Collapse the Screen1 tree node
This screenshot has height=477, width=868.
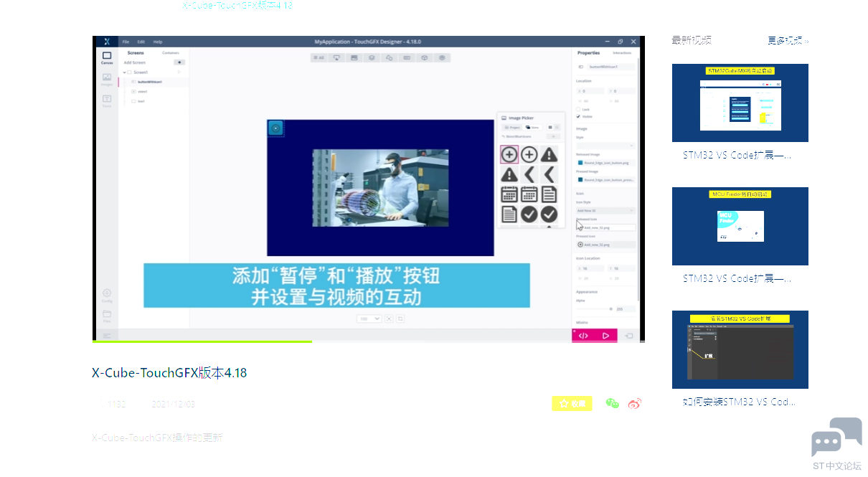point(124,72)
